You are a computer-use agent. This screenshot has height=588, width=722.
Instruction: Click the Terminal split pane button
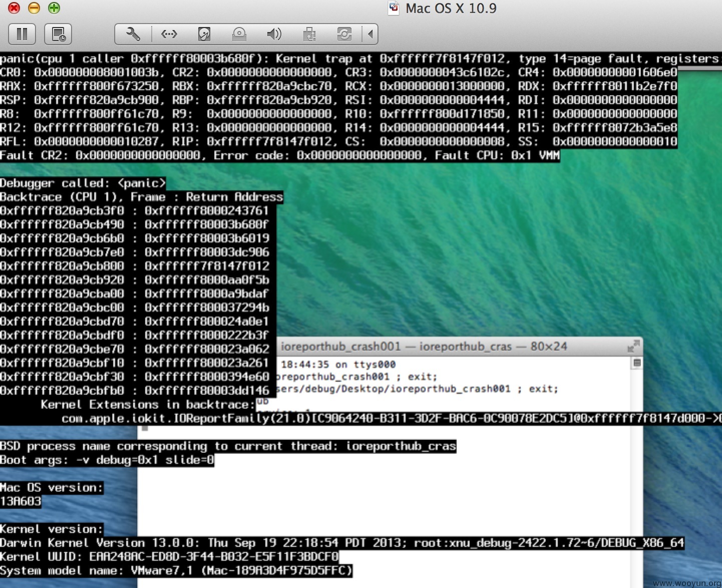pos(637,363)
